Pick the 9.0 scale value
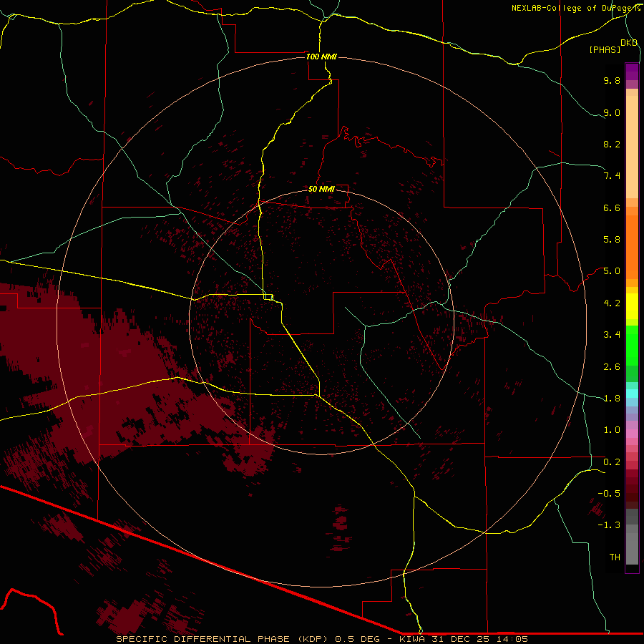 pos(612,112)
